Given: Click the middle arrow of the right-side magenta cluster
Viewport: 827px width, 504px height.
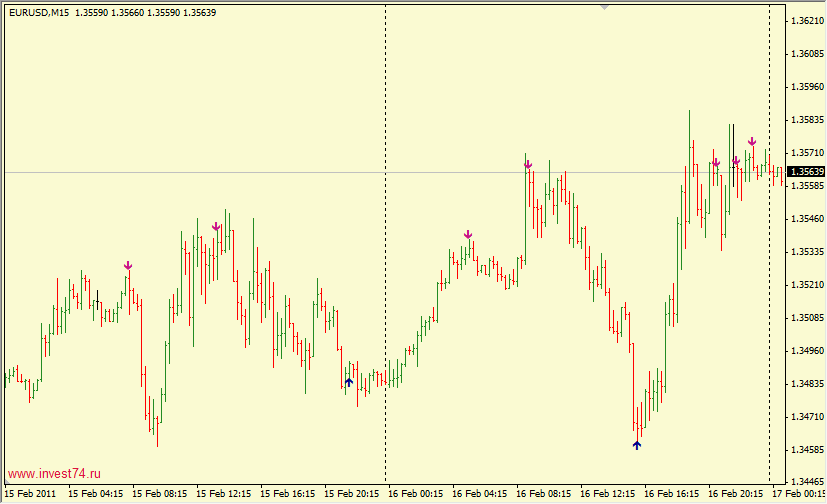Looking at the screenshot, I should [736, 161].
